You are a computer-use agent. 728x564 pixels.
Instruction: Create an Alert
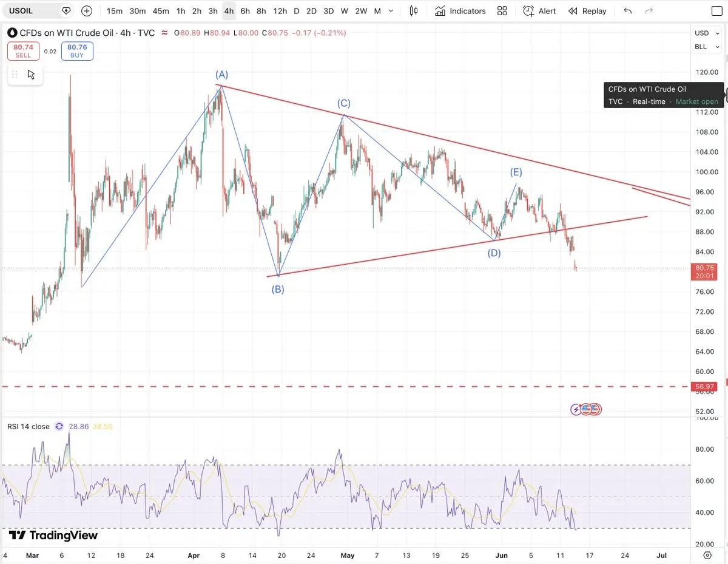[539, 11]
